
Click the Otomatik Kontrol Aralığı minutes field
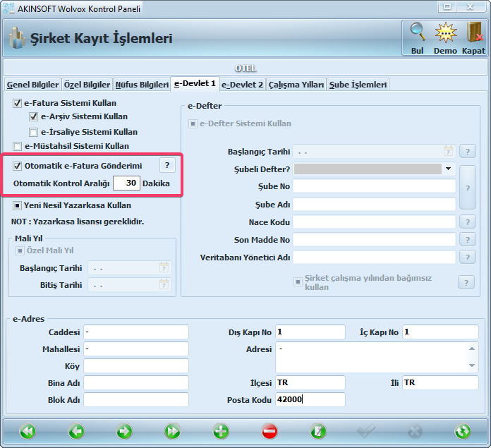pos(126,183)
